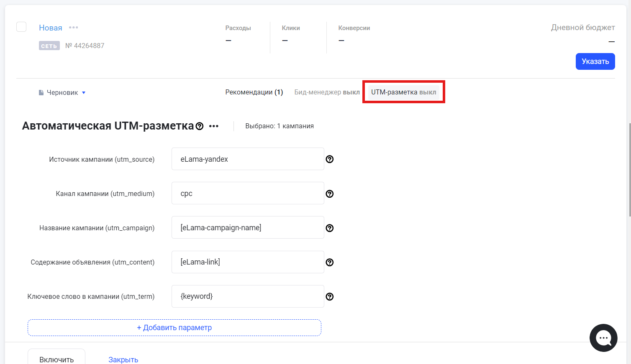Click label Канал кампании (utm_medium)

tap(105, 193)
